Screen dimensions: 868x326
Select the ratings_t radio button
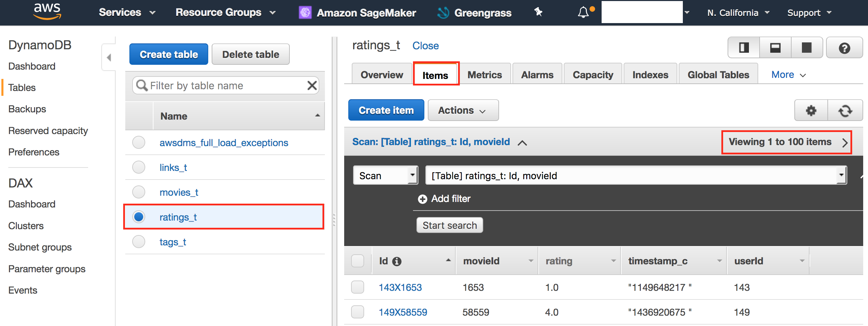pos(139,217)
